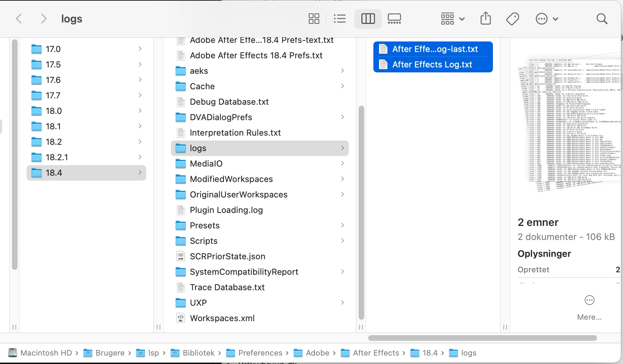This screenshot has width=623, height=364.
Task: Click Bibliotek in the path bar
Action: [193, 353]
